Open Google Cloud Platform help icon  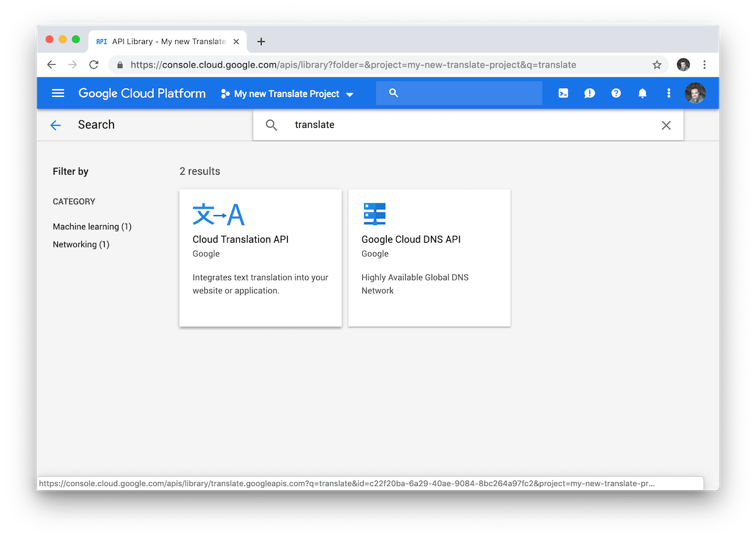point(616,93)
